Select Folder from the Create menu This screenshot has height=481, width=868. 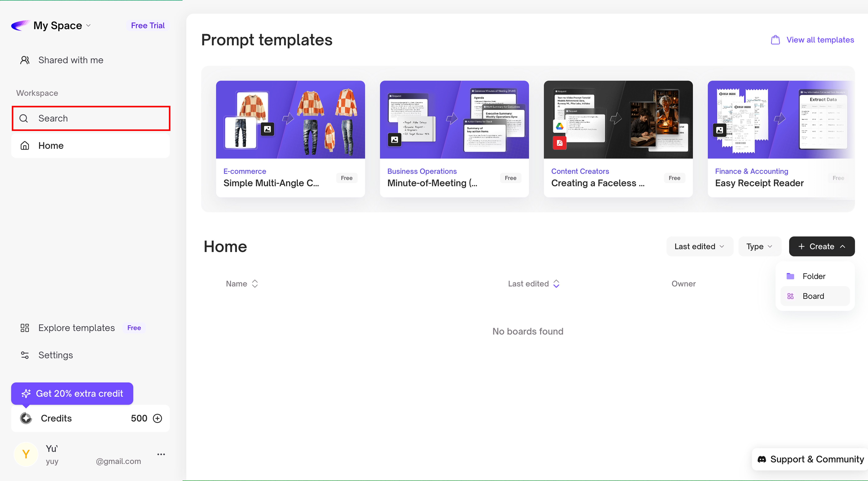[x=813, y=276]
